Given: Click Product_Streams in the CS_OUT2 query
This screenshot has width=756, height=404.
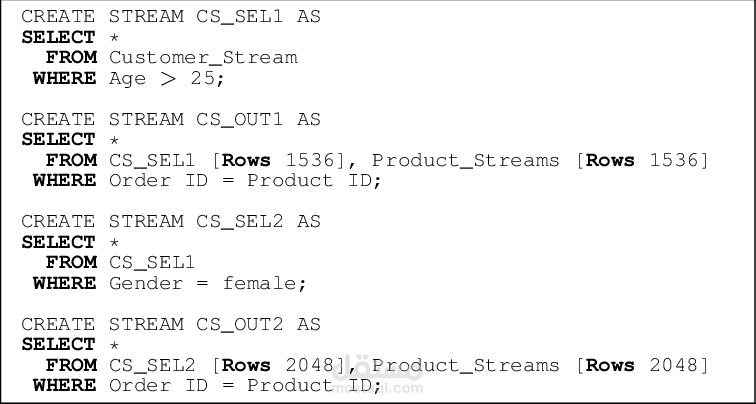Looking at the screenshot, I should pos(466,365).
